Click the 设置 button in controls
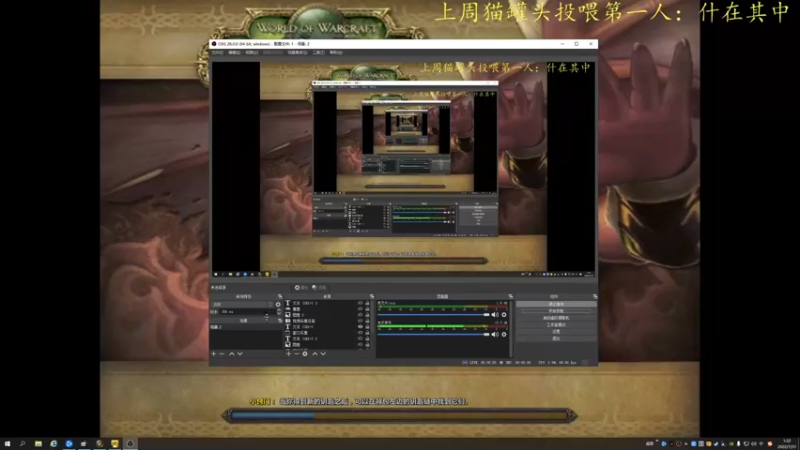This screenshot has width=800, height=450. pyautogui.click(x=556, y=331)
